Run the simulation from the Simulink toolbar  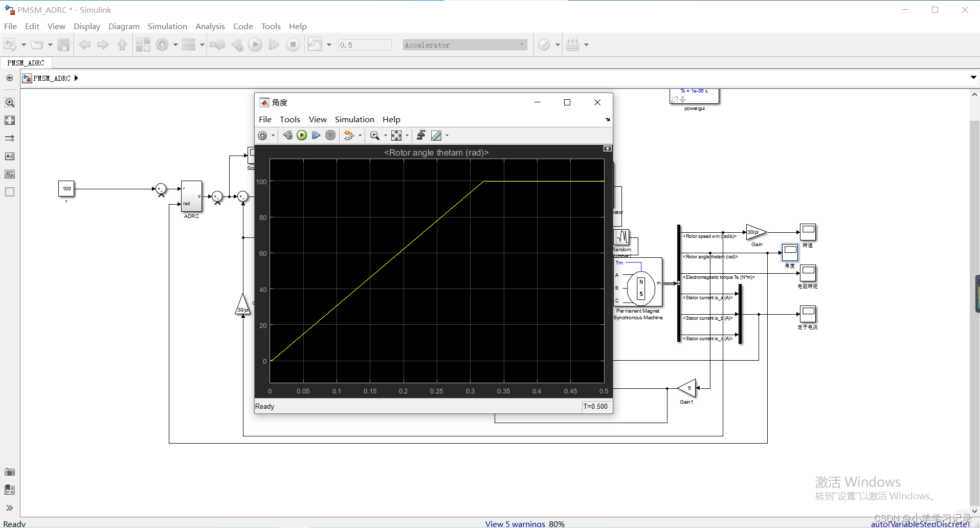coord(255,45)
